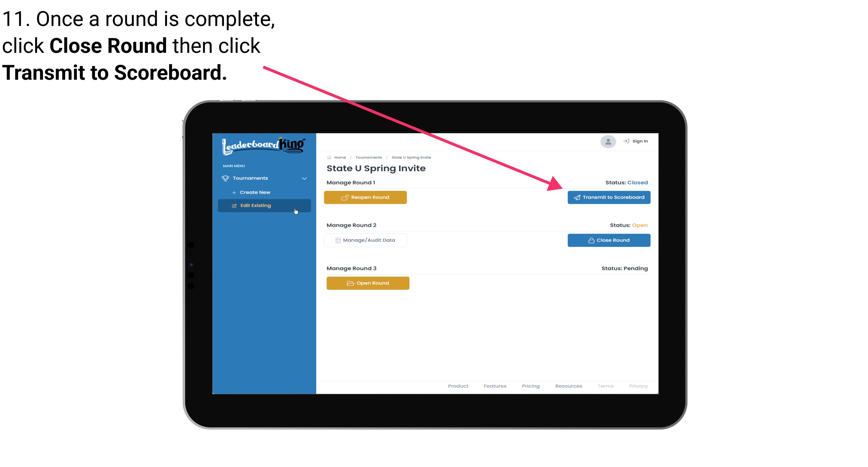This screenshot has width=868, height=467.
Task: Click the Home breadcrumb link
Action: click(339, 157)
